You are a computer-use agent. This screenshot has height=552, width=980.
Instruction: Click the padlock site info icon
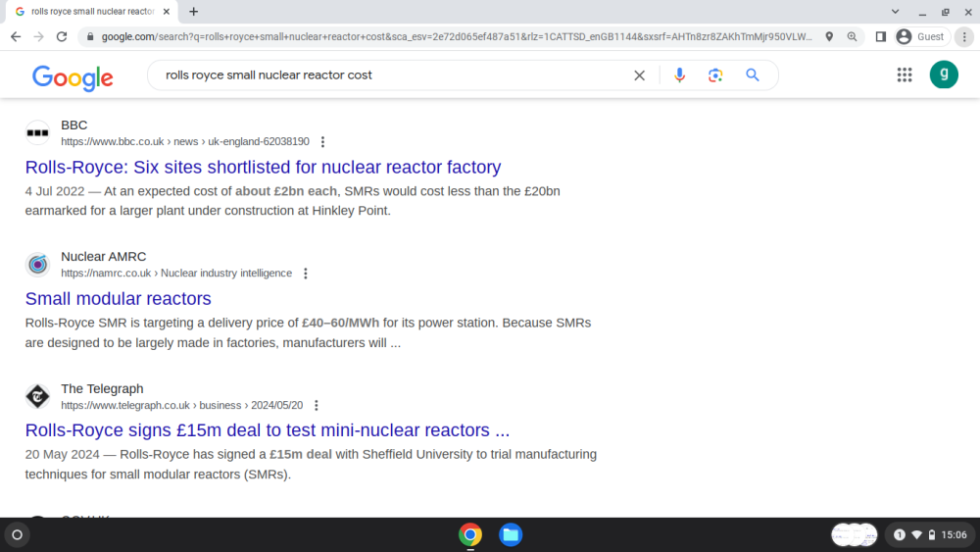point(90,37)
